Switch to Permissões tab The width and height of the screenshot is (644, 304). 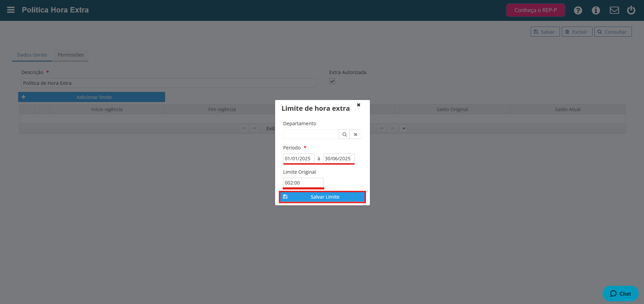(71, 55)
